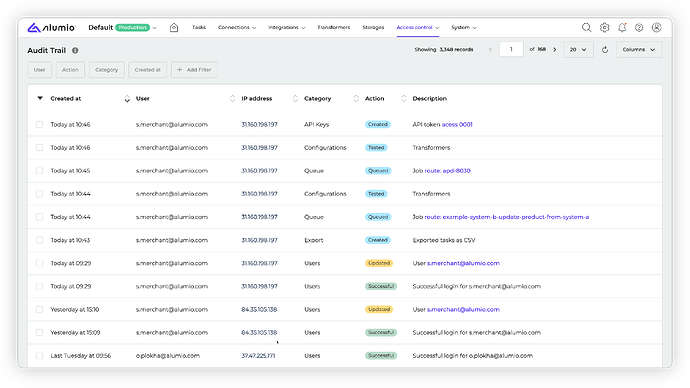Click the Queued badge for apd-8030 row
The width and height of the screenshot is (690, 388).
[378, 171]
